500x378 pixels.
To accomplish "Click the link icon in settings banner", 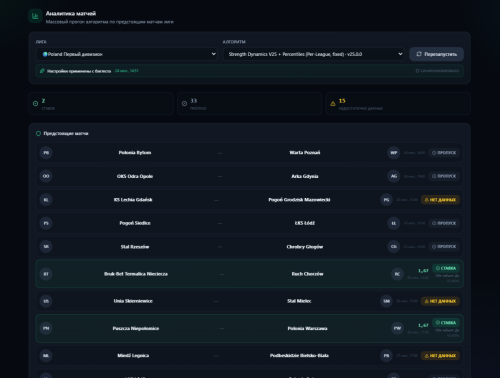I will coord(42,71).
